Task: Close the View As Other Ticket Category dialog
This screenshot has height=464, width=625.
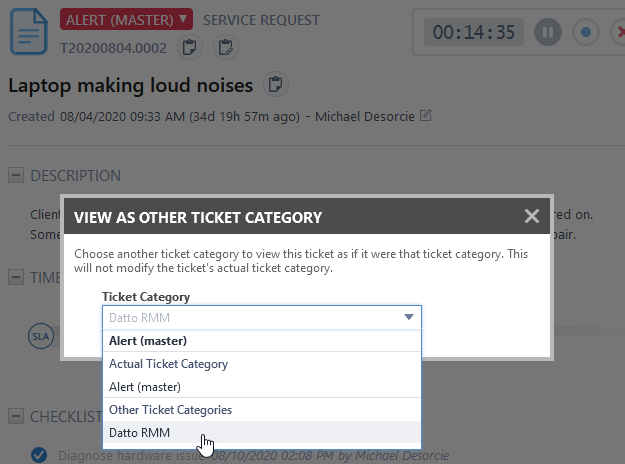Action: [532, 216]
